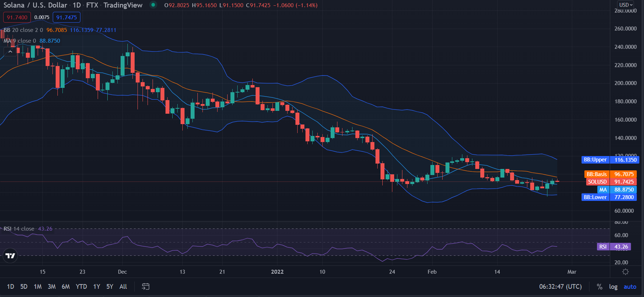This screenshot has height=297, width=644.
Task: Select the BB 20 close indicator legend
Action: tap(23, 30)
